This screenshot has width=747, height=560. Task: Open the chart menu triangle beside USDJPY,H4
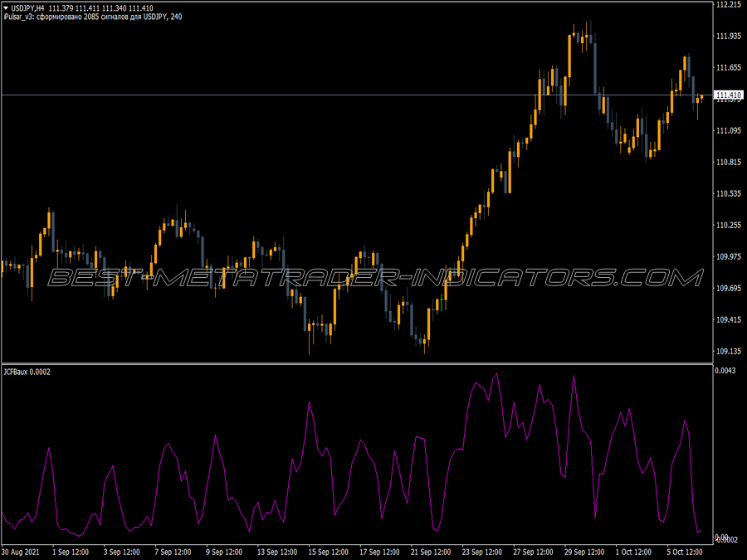click(6, 8)
